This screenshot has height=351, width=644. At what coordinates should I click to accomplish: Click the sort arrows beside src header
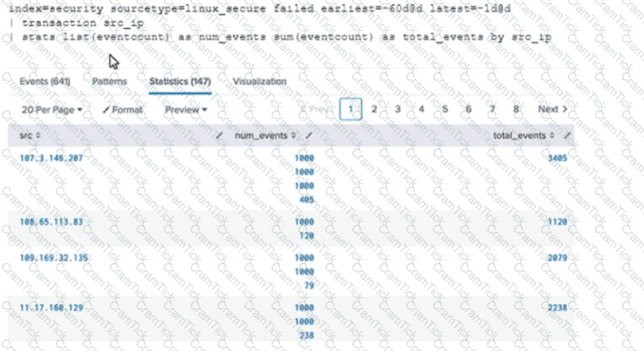coord(38,136)
